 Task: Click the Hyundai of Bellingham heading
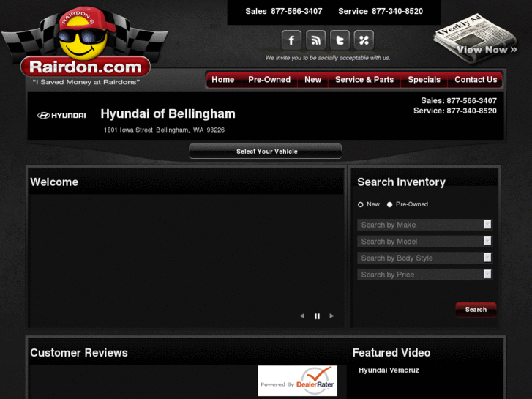(168, 113)
